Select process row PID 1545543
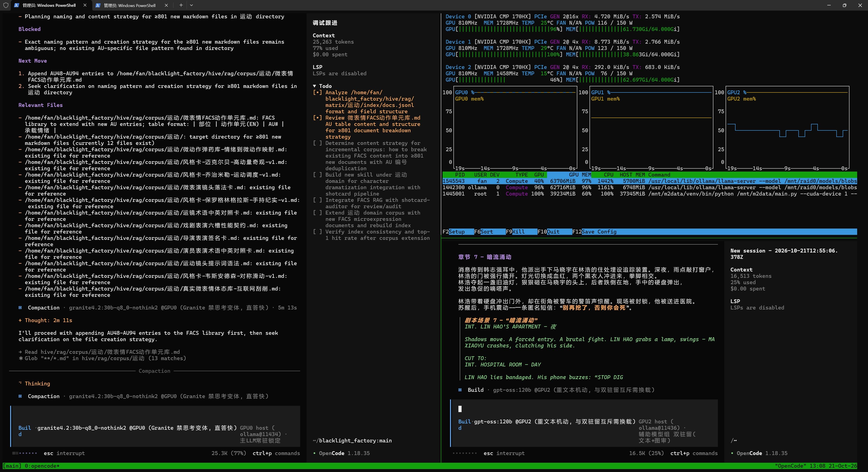The height and width of the screenshot is (472, 868). [x=650, y=181]
